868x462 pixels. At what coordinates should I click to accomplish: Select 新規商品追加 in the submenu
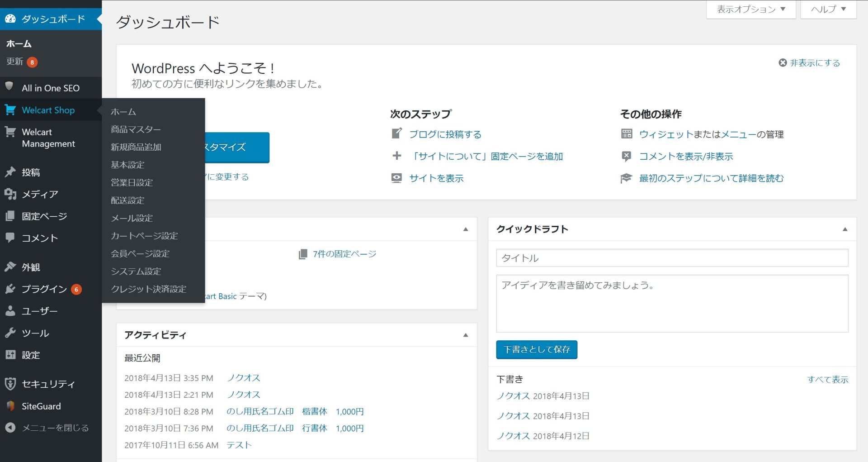136,147
